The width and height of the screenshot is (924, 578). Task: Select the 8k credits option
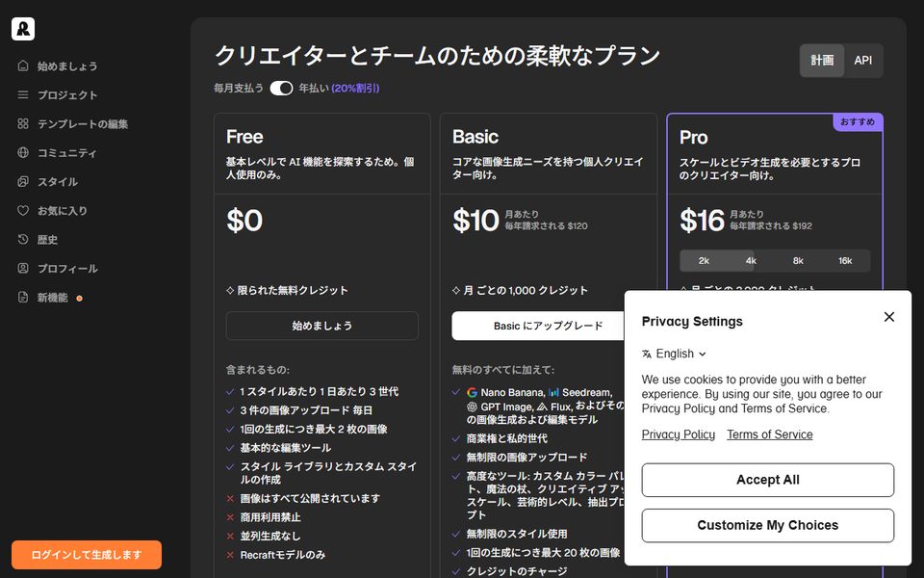tap(798, 261)
